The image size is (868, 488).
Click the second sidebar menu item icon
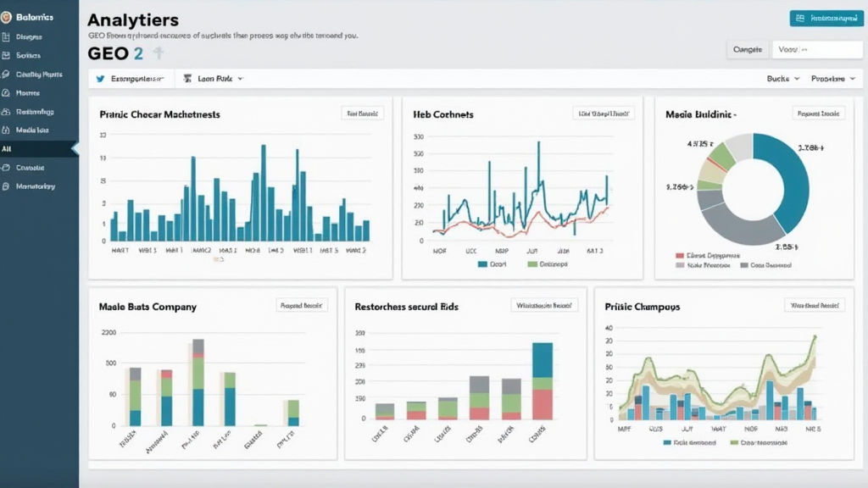tap(7, 56)
